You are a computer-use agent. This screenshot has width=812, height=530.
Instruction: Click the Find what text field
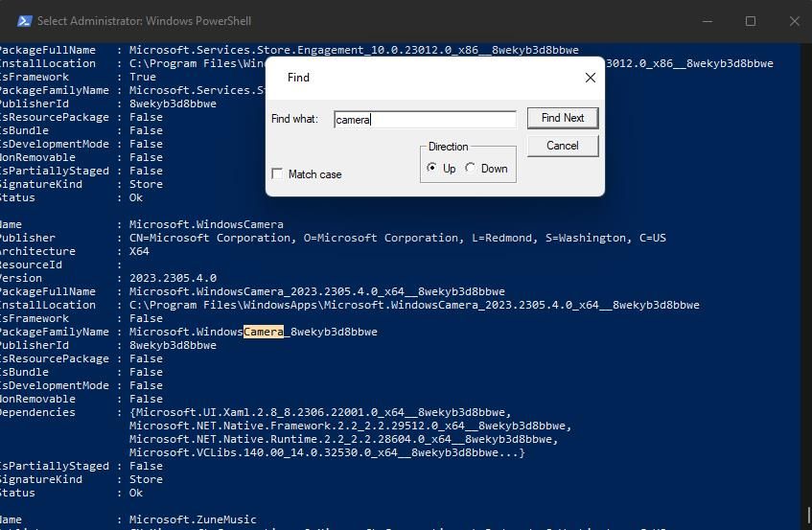[x=425, y=120]
